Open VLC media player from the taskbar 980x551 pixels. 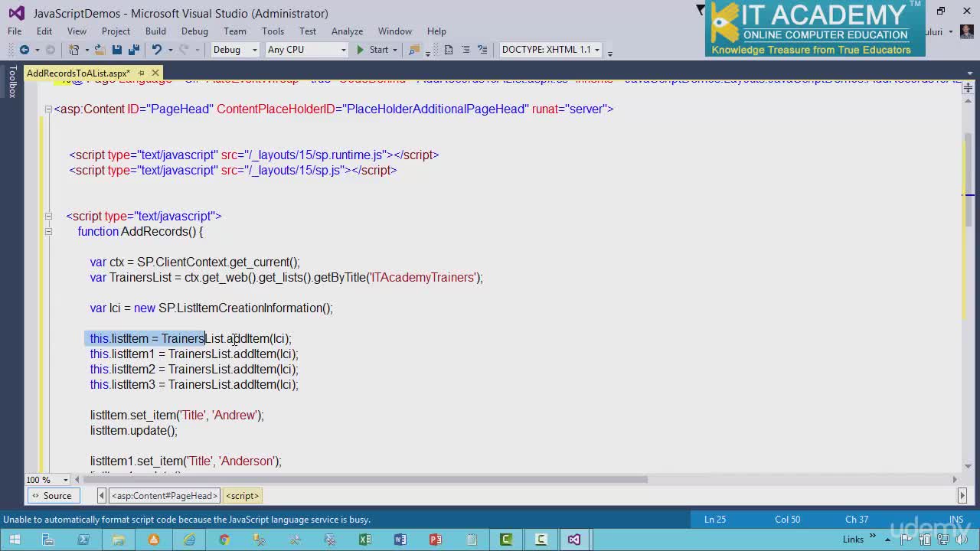click(x=154, y=540)
